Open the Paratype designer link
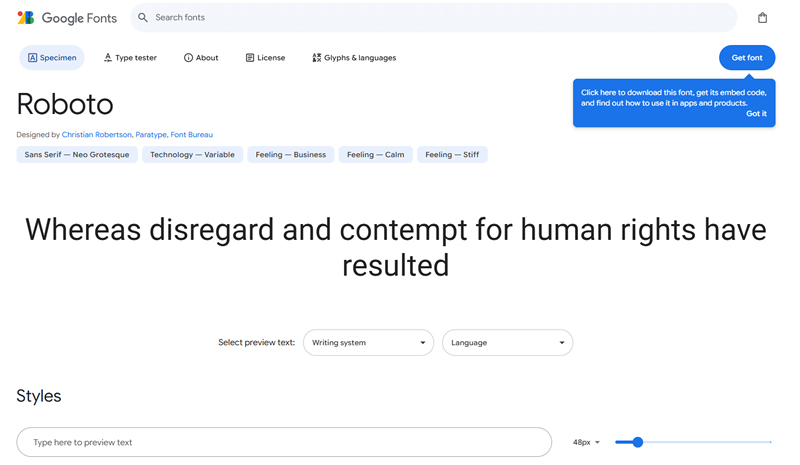The image size is (800, 465). point(151,135)
